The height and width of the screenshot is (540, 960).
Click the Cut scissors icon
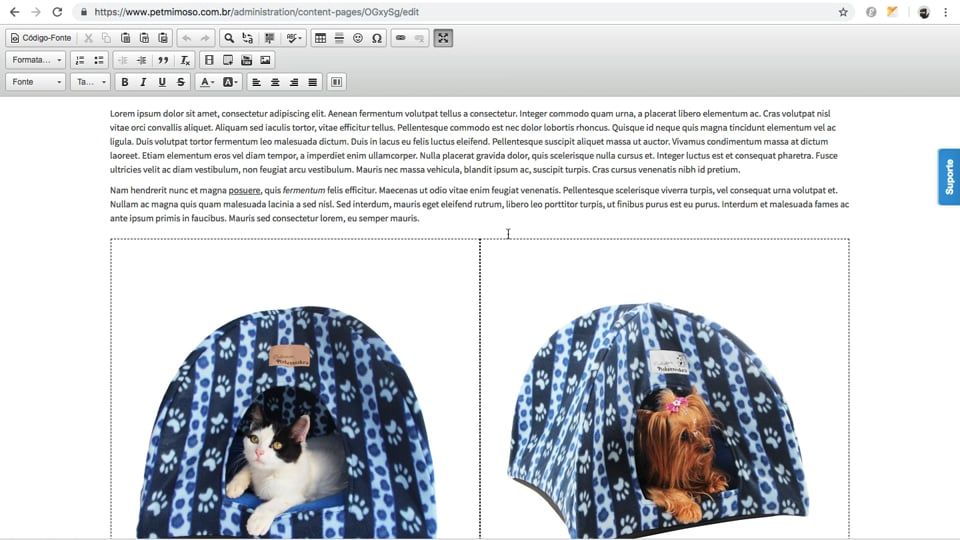click(88, 38)
